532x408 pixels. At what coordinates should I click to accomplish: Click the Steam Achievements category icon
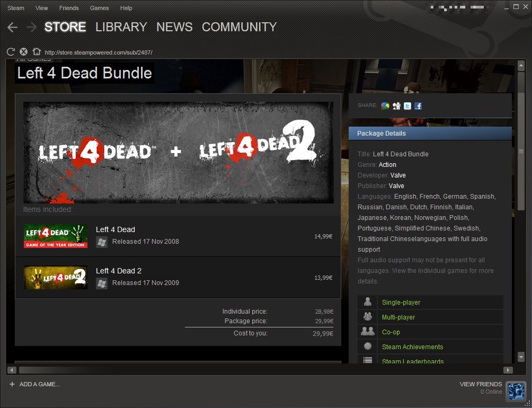click(x=367, y=347)
